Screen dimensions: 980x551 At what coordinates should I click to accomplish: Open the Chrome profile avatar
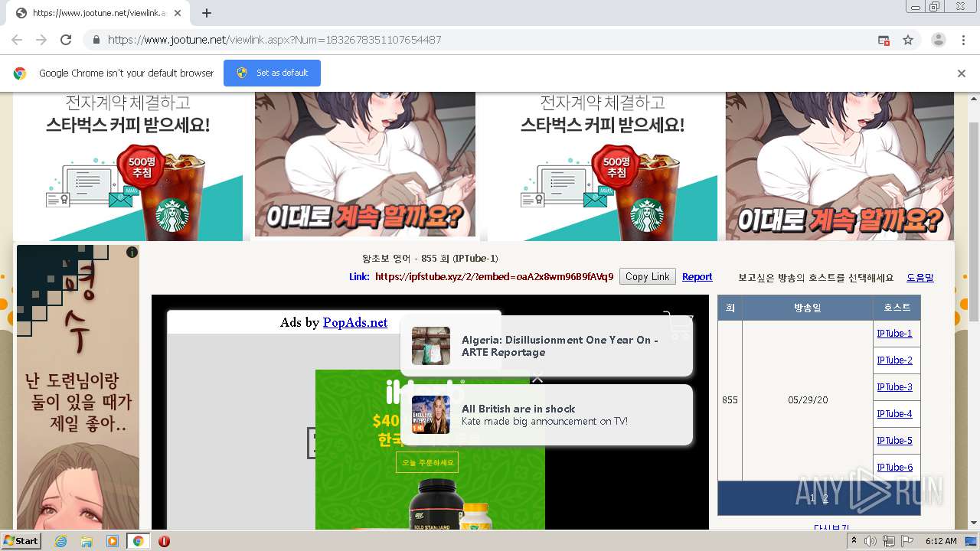938,40
